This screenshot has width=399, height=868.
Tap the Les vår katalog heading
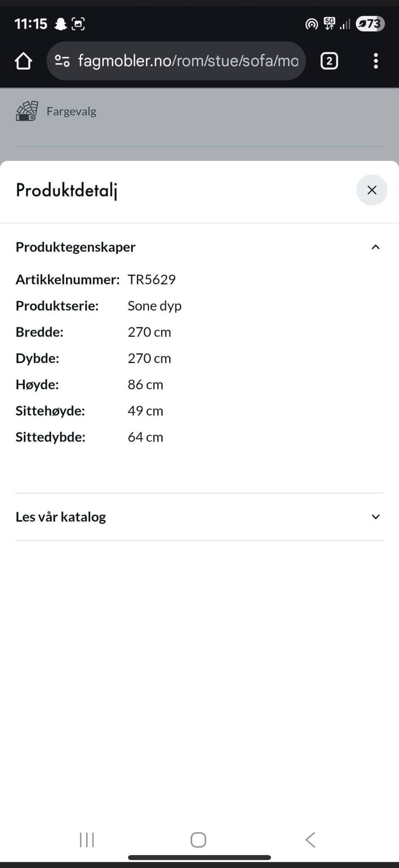coord(61,517)
